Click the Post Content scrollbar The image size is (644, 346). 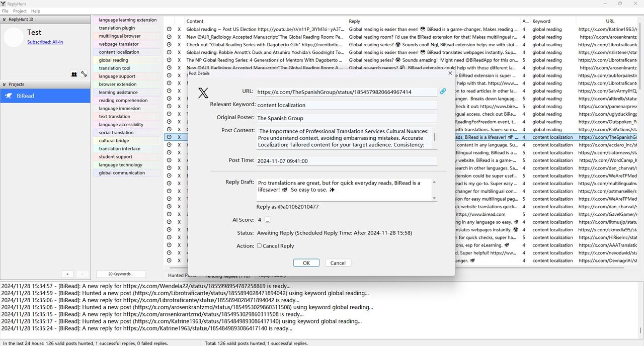434,138
